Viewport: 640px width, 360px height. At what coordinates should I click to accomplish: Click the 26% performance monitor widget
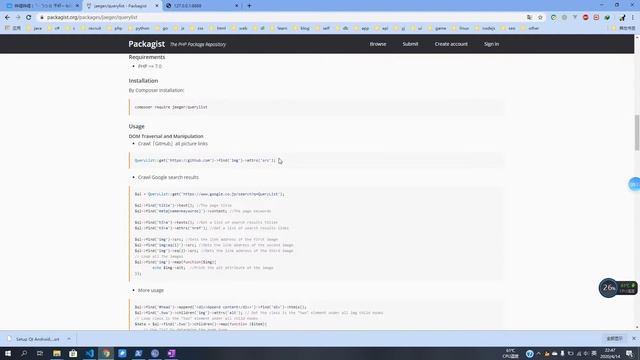(609, 288)
